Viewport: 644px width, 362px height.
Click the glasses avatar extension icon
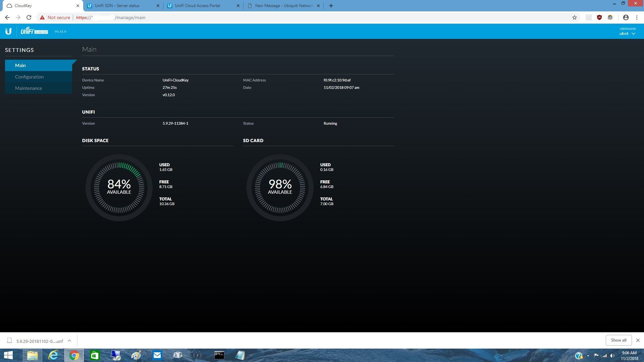610,17
